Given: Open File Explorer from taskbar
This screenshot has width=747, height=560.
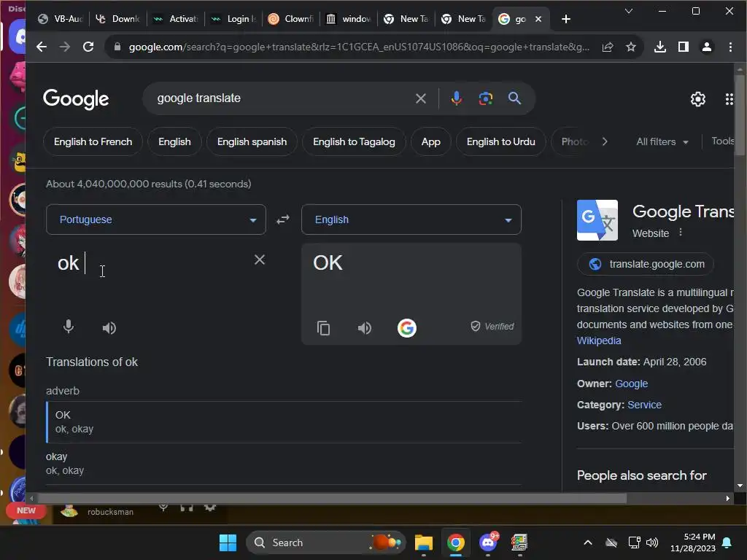Looking at the screenshot, I should click(424, 542).
